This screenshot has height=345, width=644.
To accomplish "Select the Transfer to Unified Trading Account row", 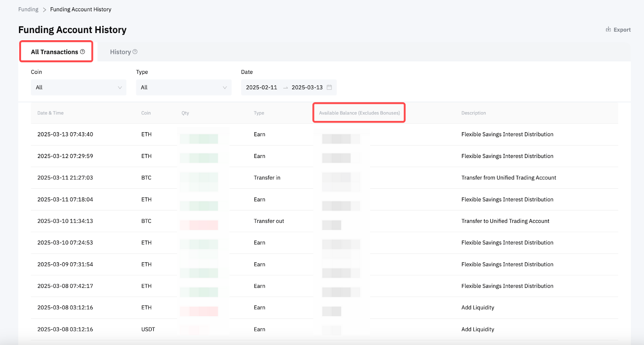I will pos(505,221).
